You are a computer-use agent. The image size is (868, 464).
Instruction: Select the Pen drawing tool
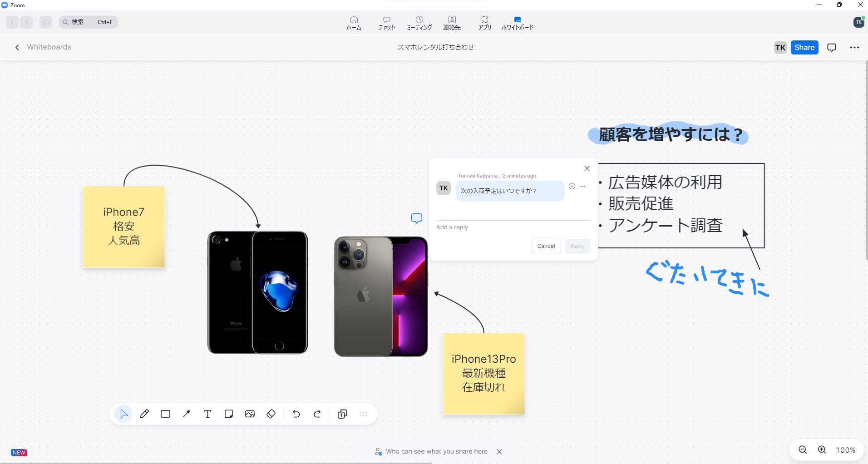click(144, 414)
